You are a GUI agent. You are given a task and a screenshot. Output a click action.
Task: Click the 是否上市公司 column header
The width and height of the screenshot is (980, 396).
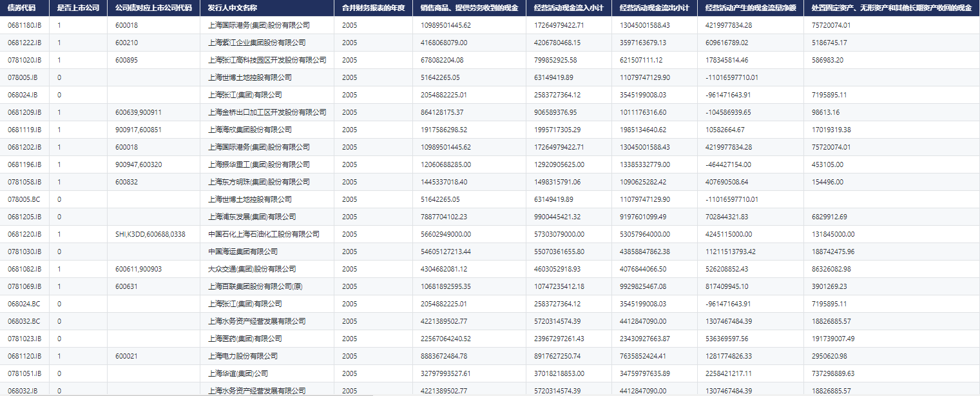77,8
